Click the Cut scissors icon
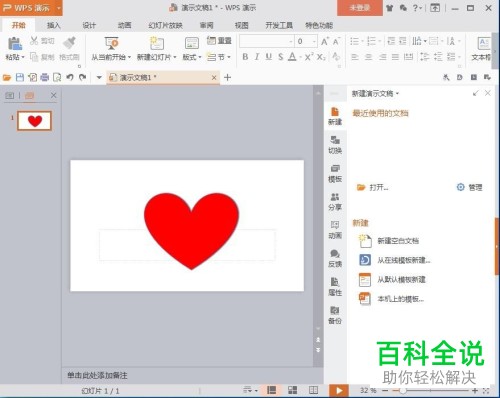Image resolution: width=500 pixels, height=398 pixels. tap(34, 41)
